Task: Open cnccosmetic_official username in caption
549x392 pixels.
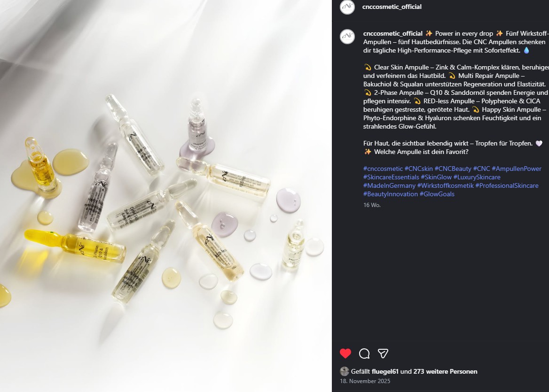Action: 392,33
